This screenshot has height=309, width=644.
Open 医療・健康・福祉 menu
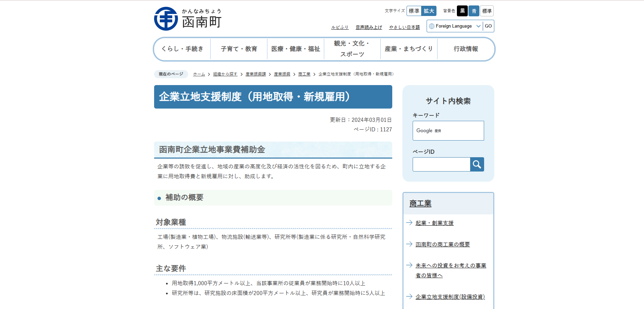[296, 49]
